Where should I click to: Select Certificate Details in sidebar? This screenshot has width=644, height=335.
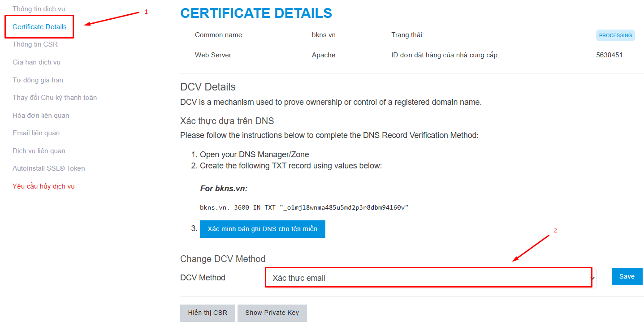(x=39, y=27)
